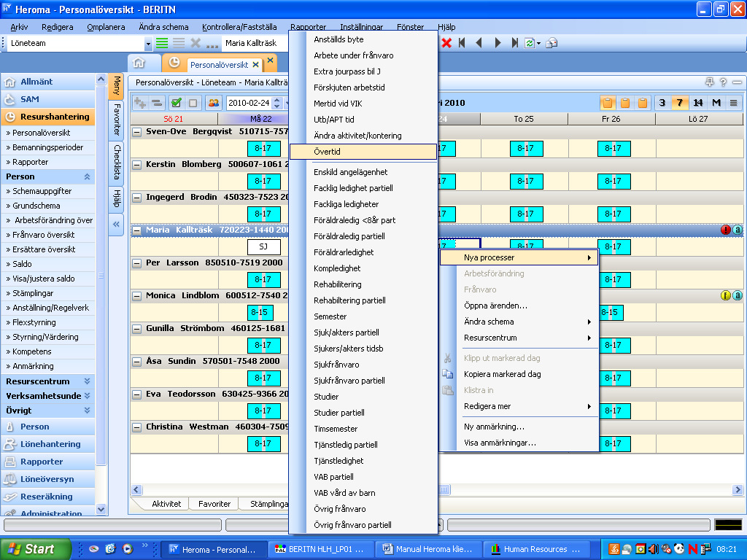
Task: Collapse Per Larsson row
Action: coord(136,263)
